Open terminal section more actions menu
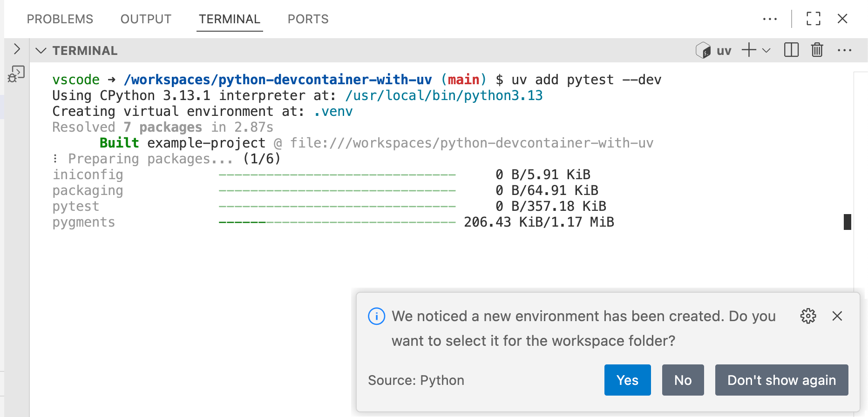 click(844, 50)
